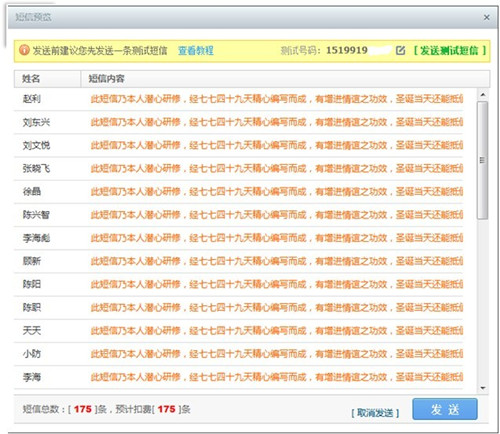Click the orange info icon in yellow banner
This screenshot has width=500, height=434.
[x=24, y=50]
